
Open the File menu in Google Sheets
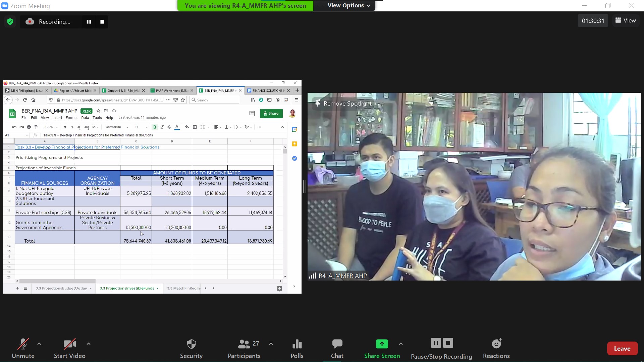point(24,118)
